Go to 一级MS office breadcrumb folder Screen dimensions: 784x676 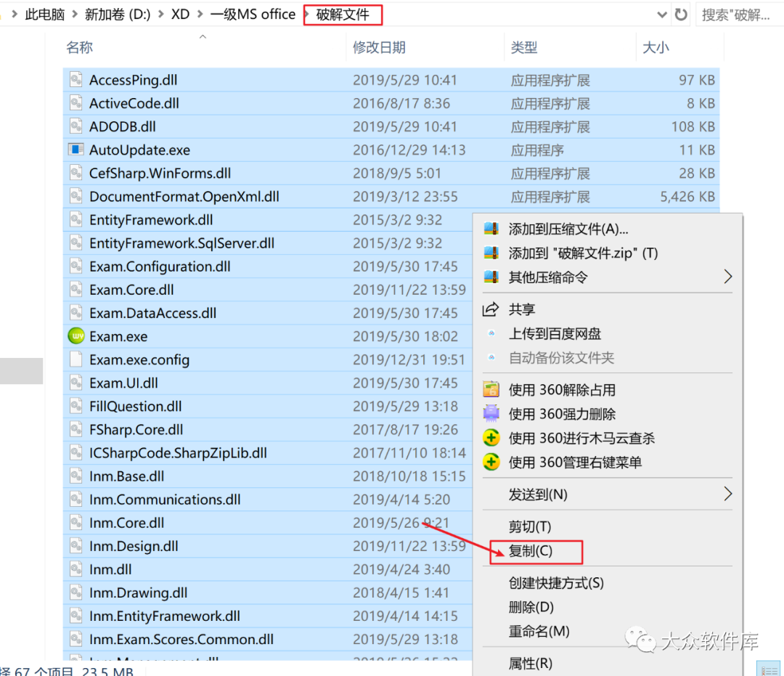253,15
